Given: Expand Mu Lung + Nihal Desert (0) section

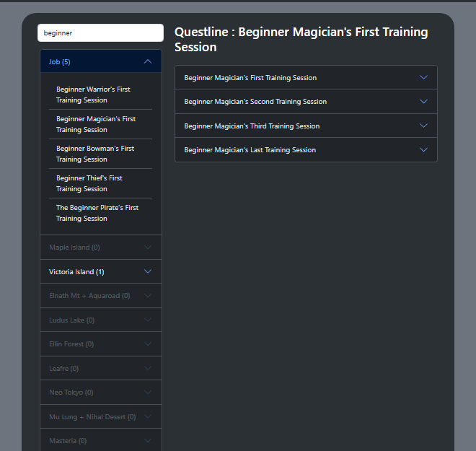Looking at the screenshot, I should (101, 416).
